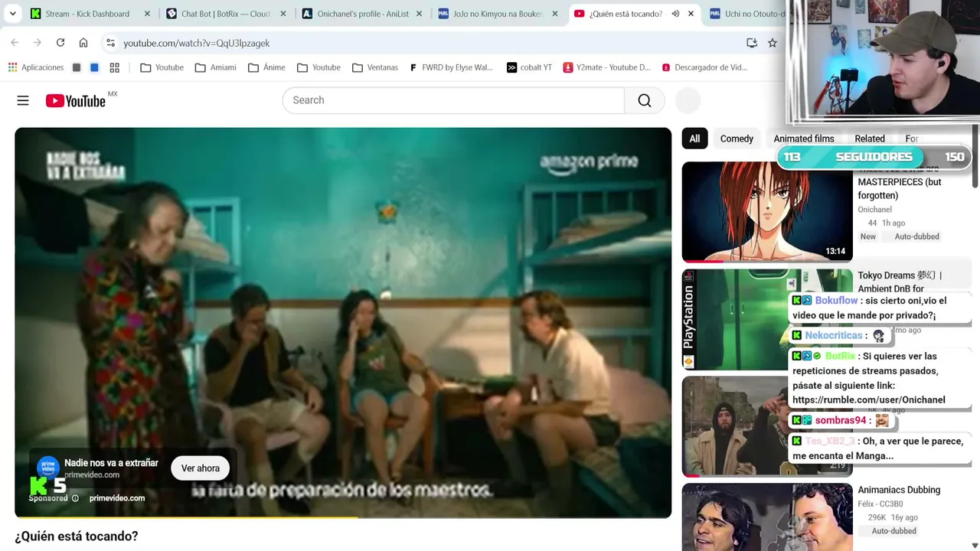
Task: Open the Animaniacs Dubbing video title
Action: 899,490
